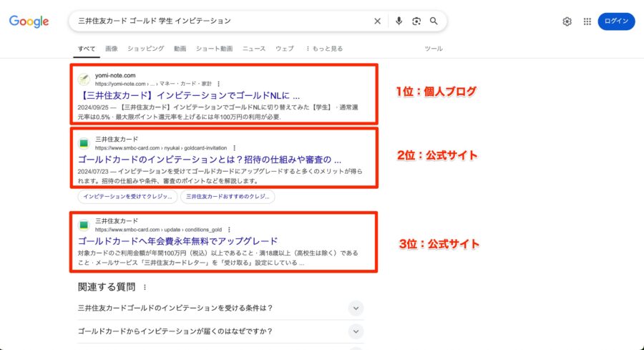This screenshot has width=644, height=350.
Task: Open 【三井住友カード】インビテーションでゴールドNLに result
Action: 189,96
